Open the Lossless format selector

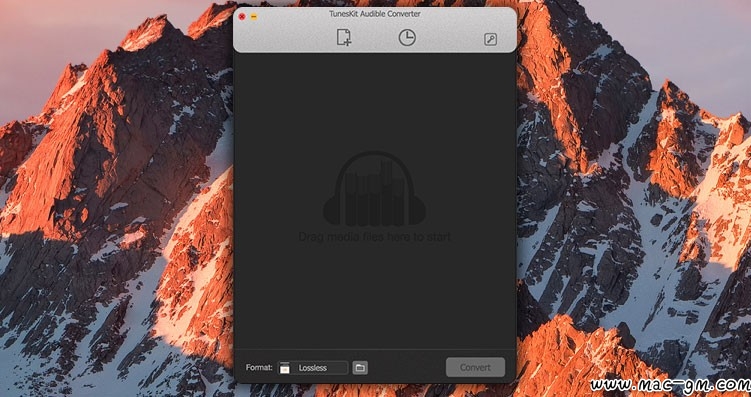pyautogui.click(x=313, y=368)
